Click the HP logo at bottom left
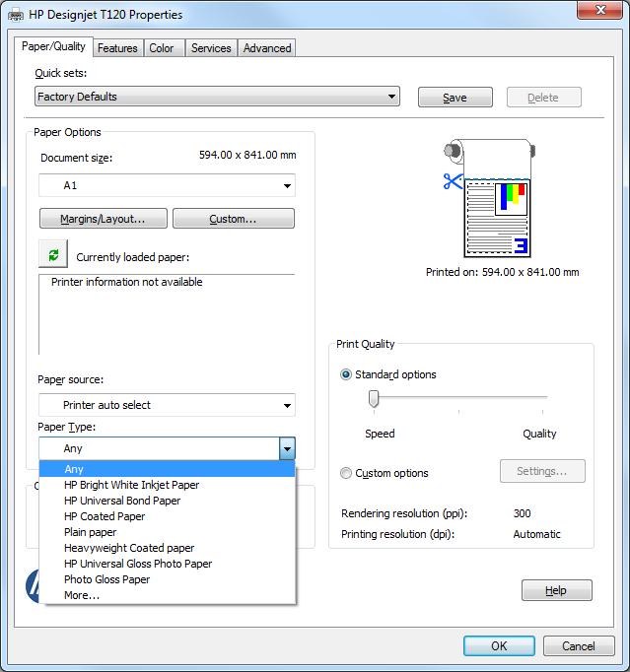This screenshot has width=630, height=672. click(x=33, y=586)
